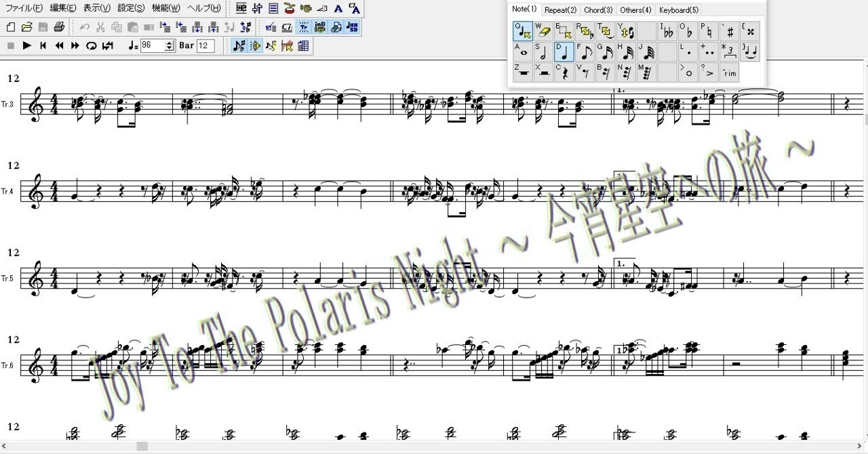
Task: Select the quarter rest (C)
Action: tap(564, 72)
